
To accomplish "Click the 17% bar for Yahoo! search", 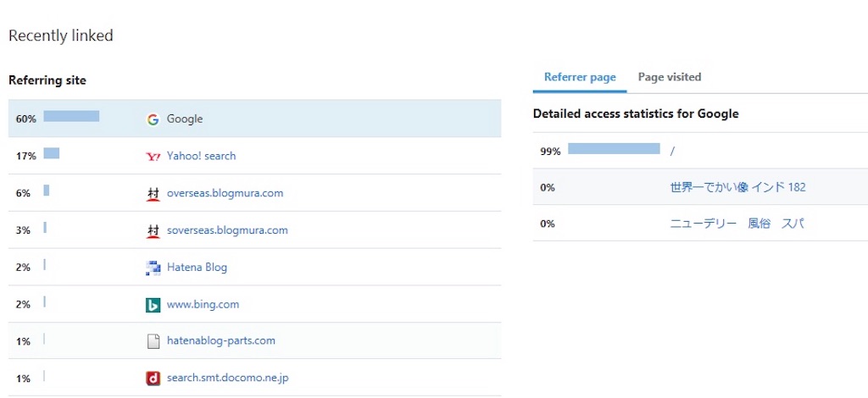I will [52, 153].
